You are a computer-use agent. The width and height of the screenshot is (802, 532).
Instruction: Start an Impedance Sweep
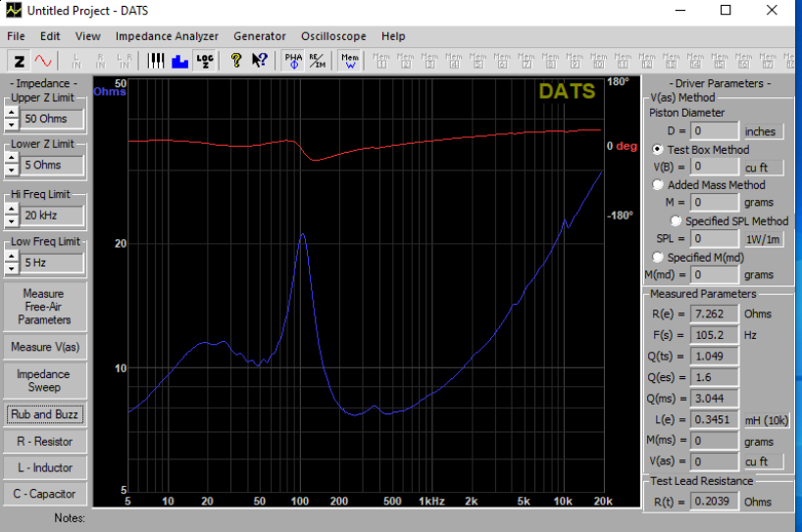[x=45, y=381]
